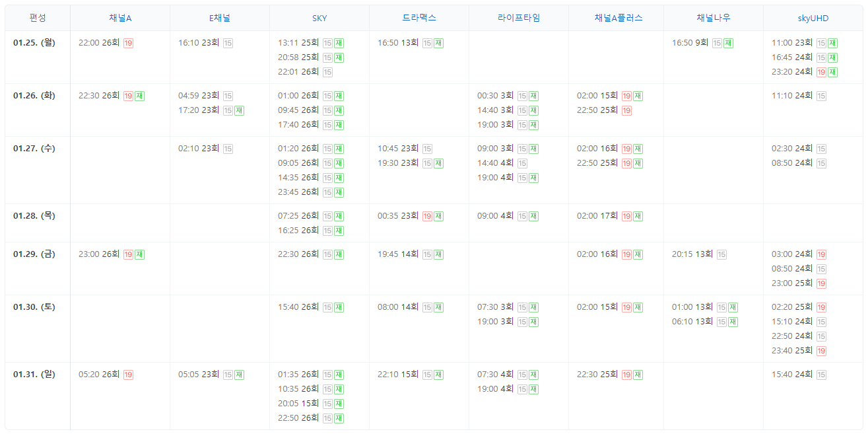The width and height of the screenshot is (868, 436).
Task: Open the SKY channel header link
Action: click(319, 18)
